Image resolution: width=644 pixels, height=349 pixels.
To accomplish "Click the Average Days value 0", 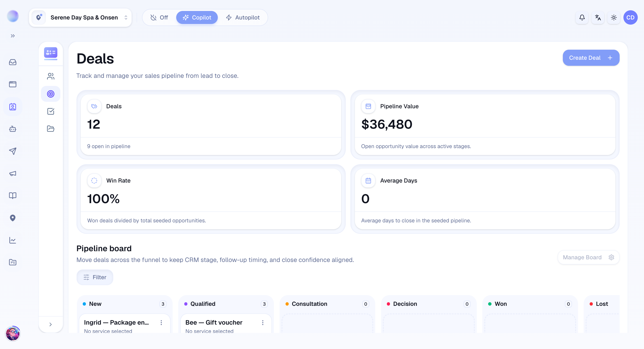I will pos(365,199).
